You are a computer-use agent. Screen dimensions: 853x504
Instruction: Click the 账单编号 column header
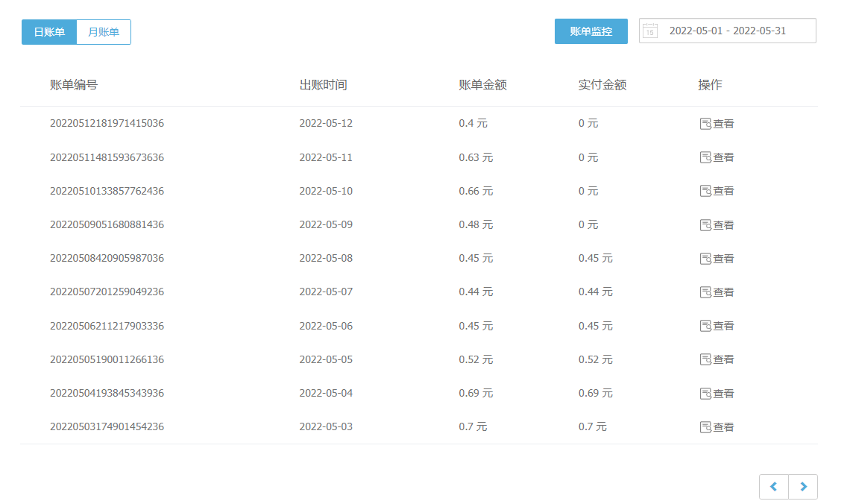(x=74, y=84)
